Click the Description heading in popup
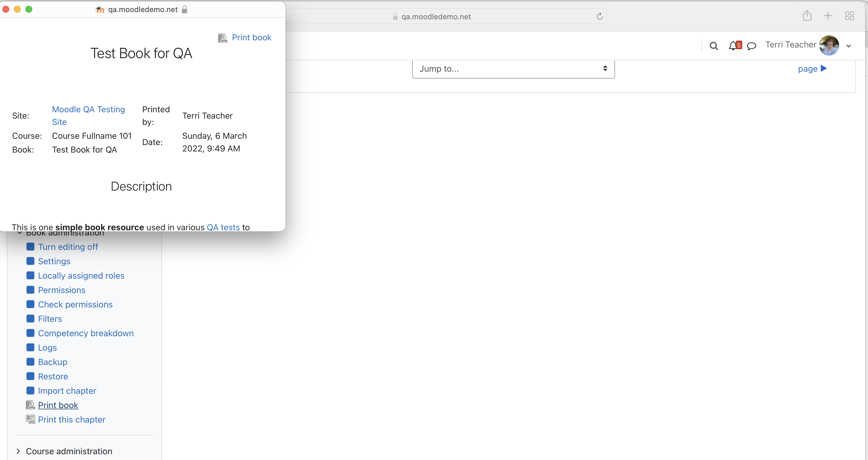 pos(141,186)
